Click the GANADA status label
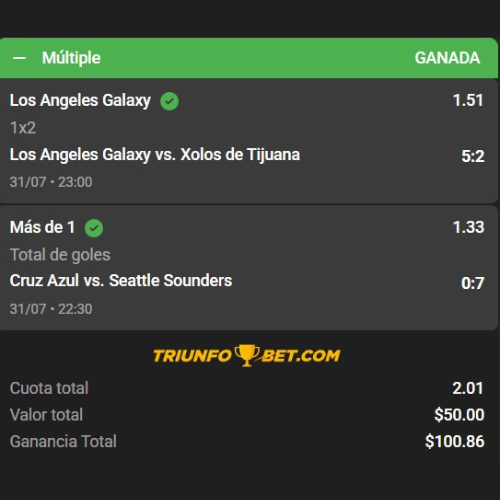Viewport: 500px width, 500px height. pos(447,58)
